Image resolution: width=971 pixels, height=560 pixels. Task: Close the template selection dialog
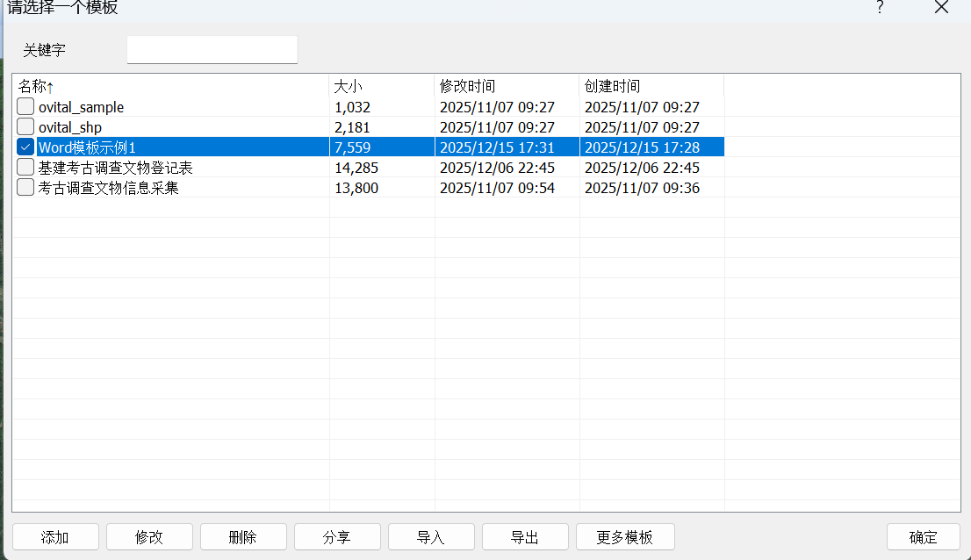941,8
